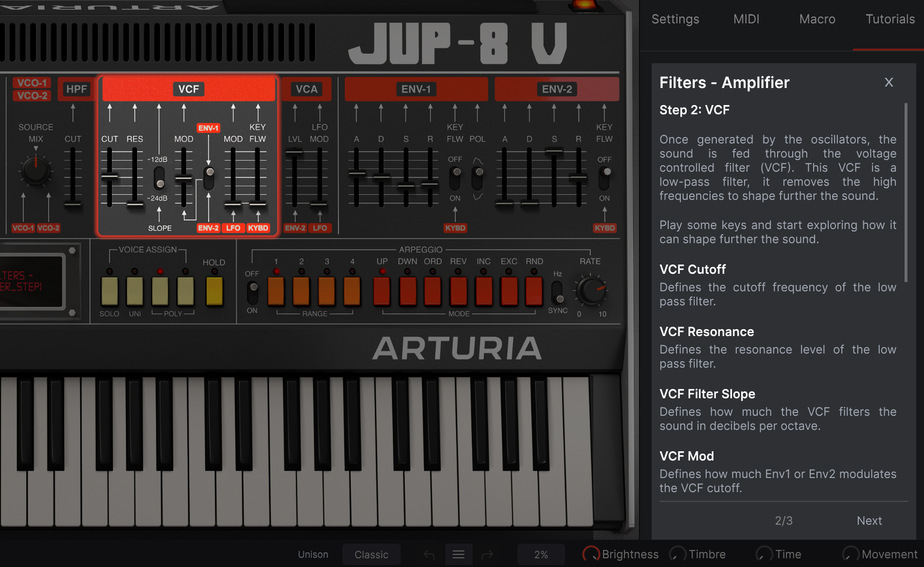The height and width of the screenshot is (567, 924).
Task: Enable the HOLD button
Action: coord(214,291)
